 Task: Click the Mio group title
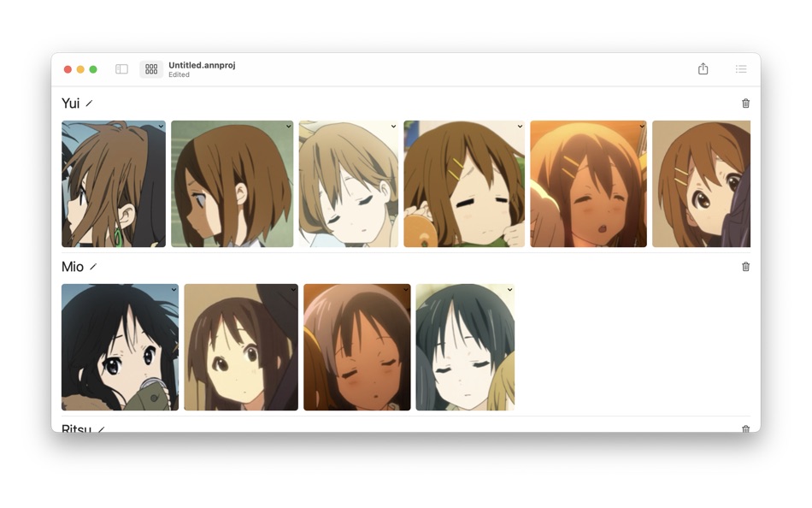click(x=73, y=267)
